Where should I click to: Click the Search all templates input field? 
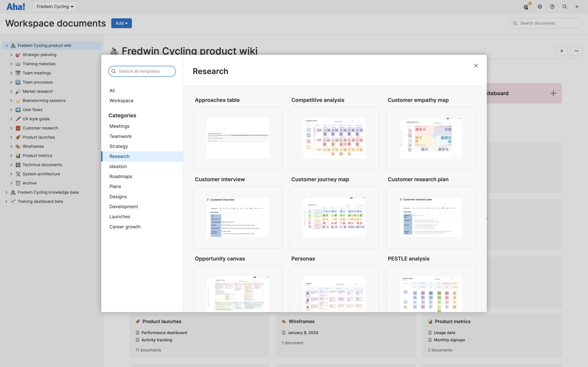[x=142, y=71]
